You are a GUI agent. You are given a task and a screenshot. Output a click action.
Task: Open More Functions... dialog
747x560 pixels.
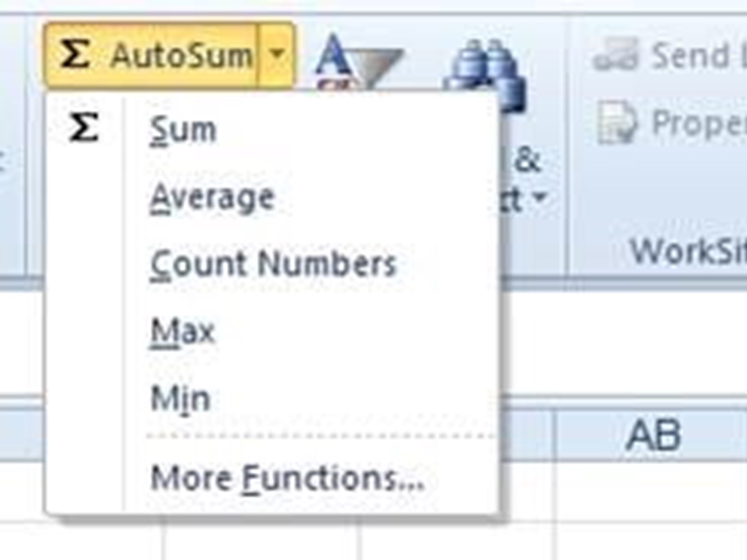click(x=288, y=478)
